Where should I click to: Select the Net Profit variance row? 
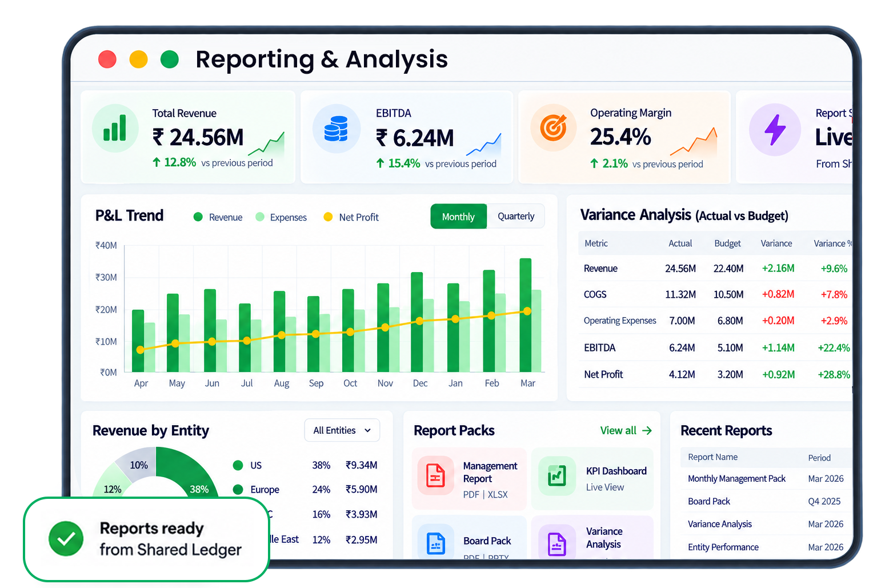[x=715, y=374]
